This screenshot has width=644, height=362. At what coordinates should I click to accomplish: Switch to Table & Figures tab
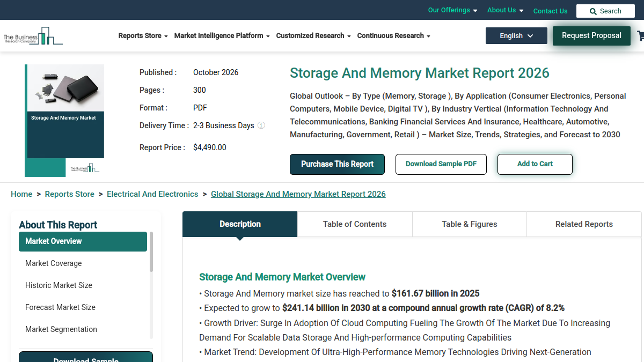click(x=470, y=224)
